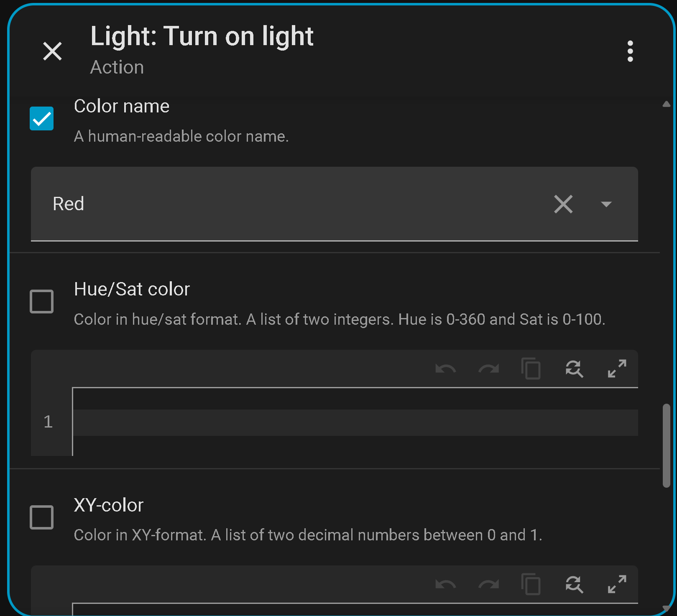Open find and replace in Hue/Sat editor
This screenshot has width=677, height=616.
click(574, 369)
